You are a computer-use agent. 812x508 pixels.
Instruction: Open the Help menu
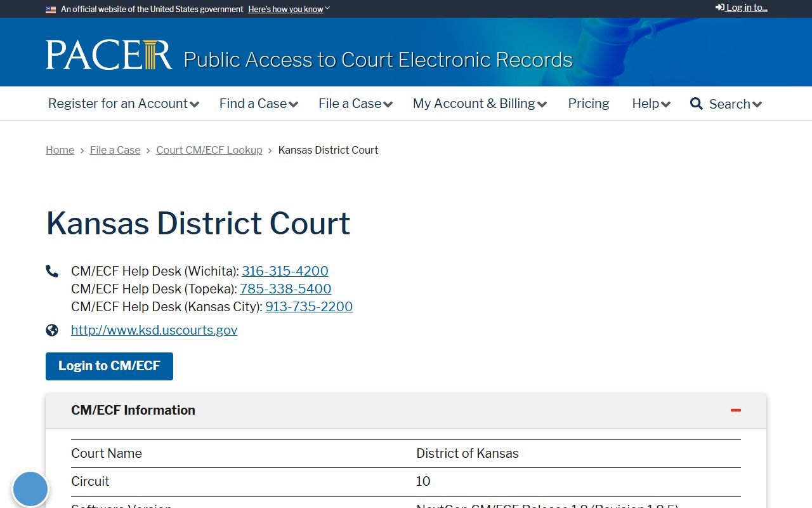pos(652,104)
